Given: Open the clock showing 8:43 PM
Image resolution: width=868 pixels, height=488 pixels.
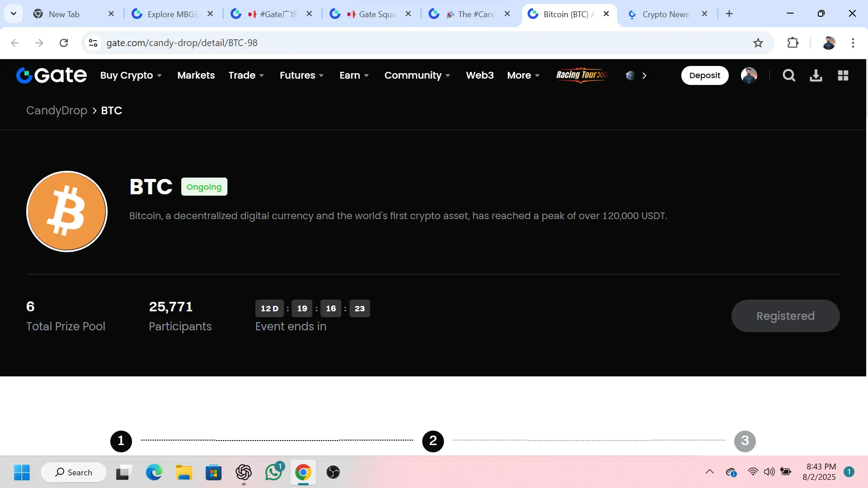Looking at the screenshot, I should click(821, 472).
